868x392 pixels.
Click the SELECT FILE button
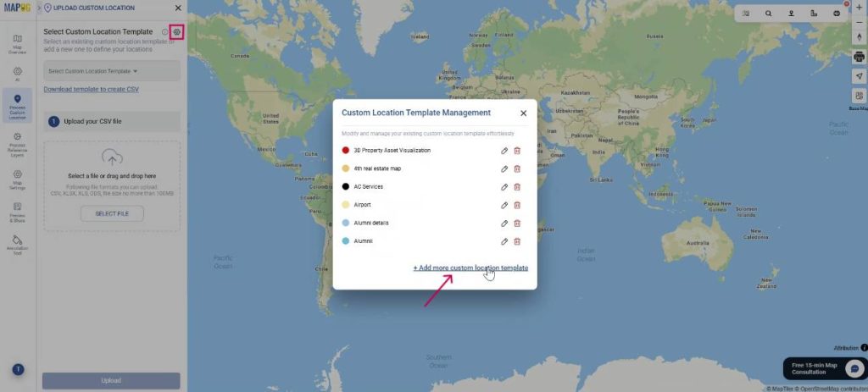[112, 214]
